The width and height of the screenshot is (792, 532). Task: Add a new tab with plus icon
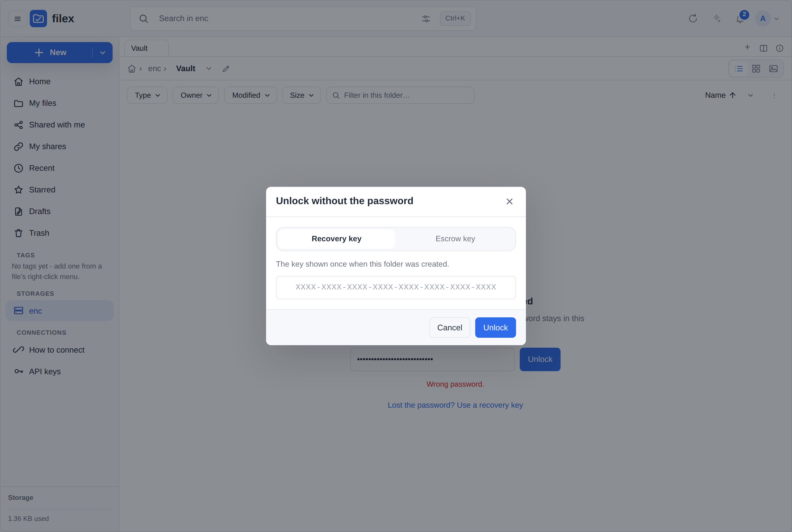point(747,48)
